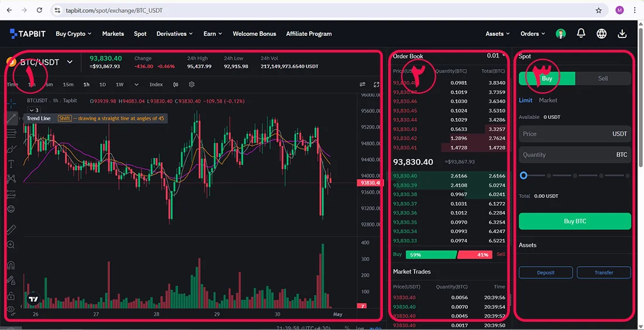Select the 15m timeframe
The width and height of the screenshot is (644, 330).
point(68,84)
